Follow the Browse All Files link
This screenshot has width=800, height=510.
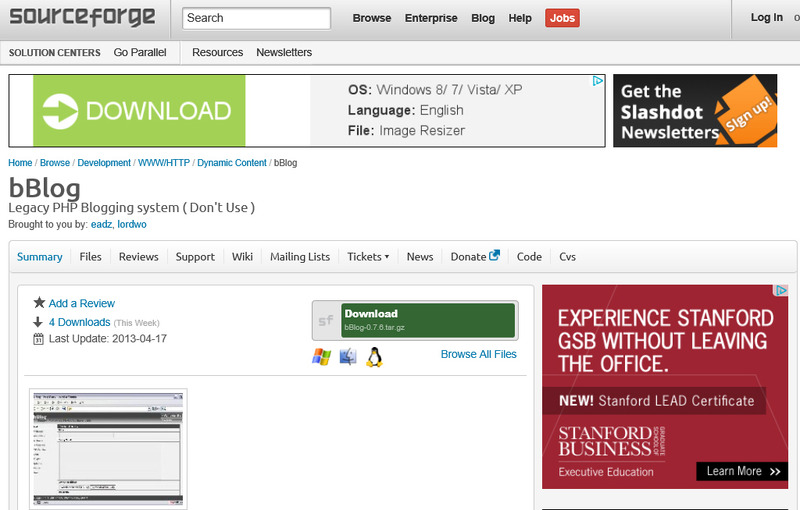point(478,354)
